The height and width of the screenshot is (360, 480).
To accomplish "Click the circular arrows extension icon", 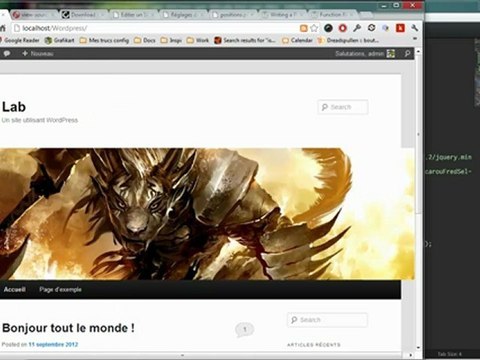I will click(x=371, y=28).
